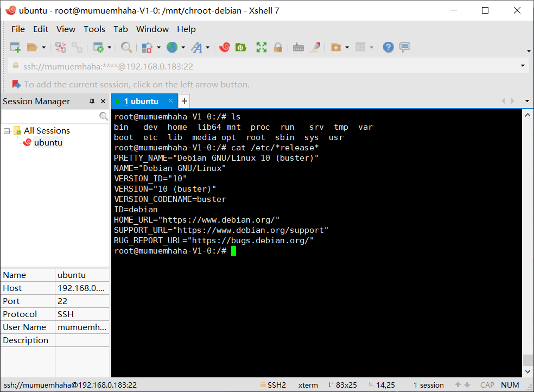Click the Open Session folder icon
534x392 pixels.
[x=33, y=47]
